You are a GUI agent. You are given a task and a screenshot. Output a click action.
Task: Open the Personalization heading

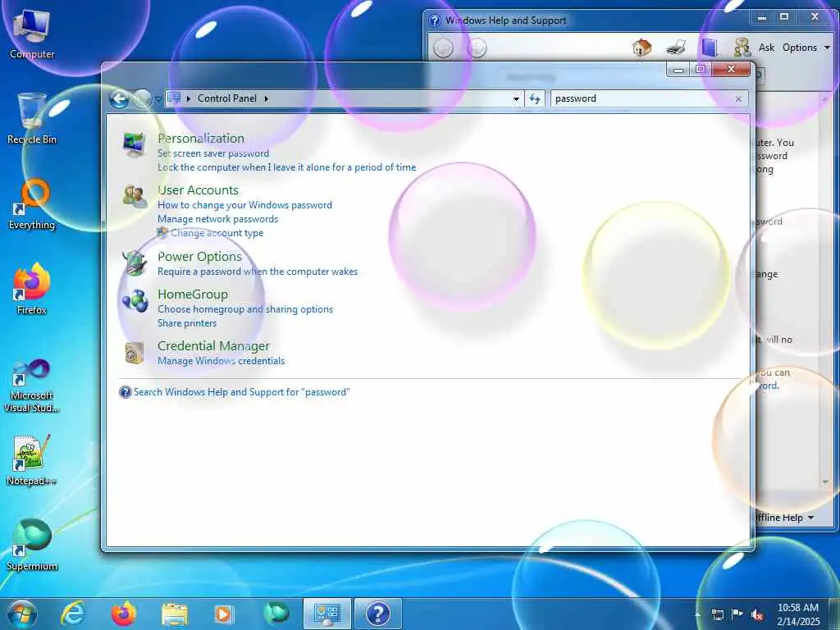201,138
